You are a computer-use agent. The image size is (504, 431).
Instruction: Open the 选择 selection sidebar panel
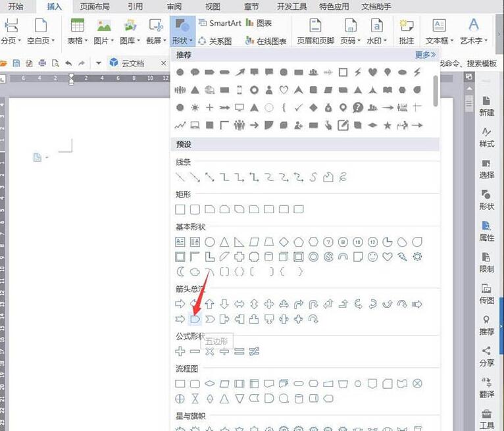click(x=486, y=169)
